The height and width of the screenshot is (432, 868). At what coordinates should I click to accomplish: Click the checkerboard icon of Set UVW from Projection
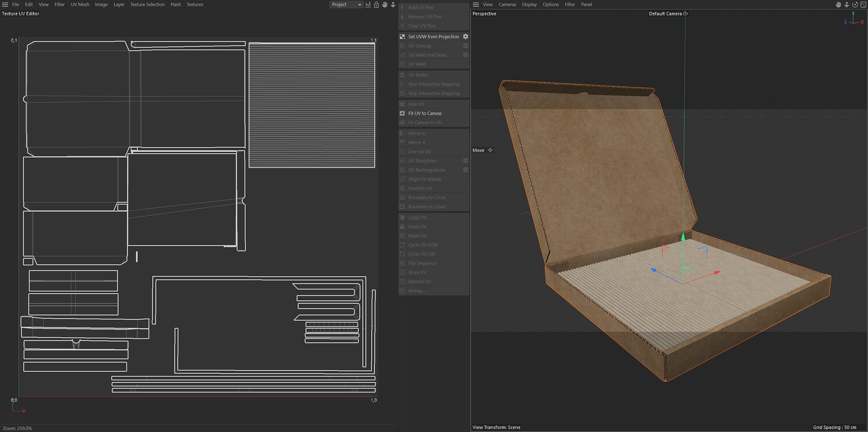coord(402,36)
